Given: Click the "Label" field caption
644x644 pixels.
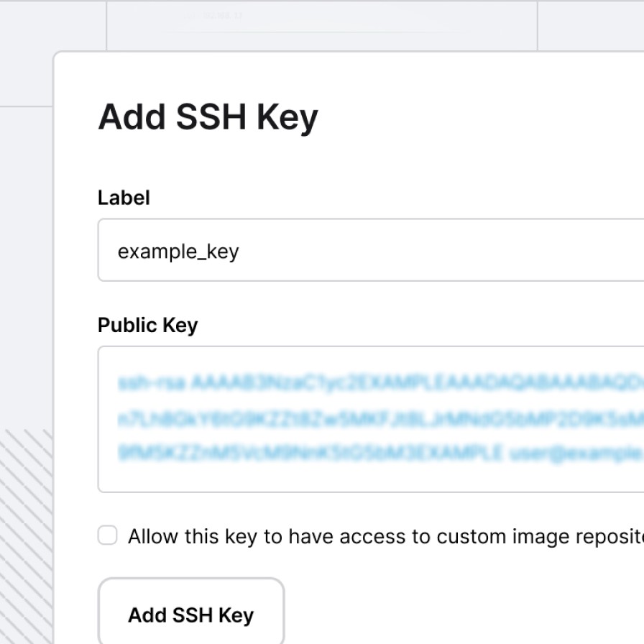Looking at the screenshot, I should [x=124, y=198].
